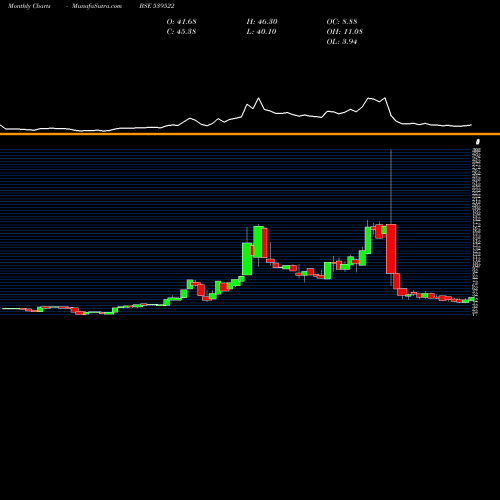Click the 'OC: 8.88' value
500x500 pixels.
(342, 22)
